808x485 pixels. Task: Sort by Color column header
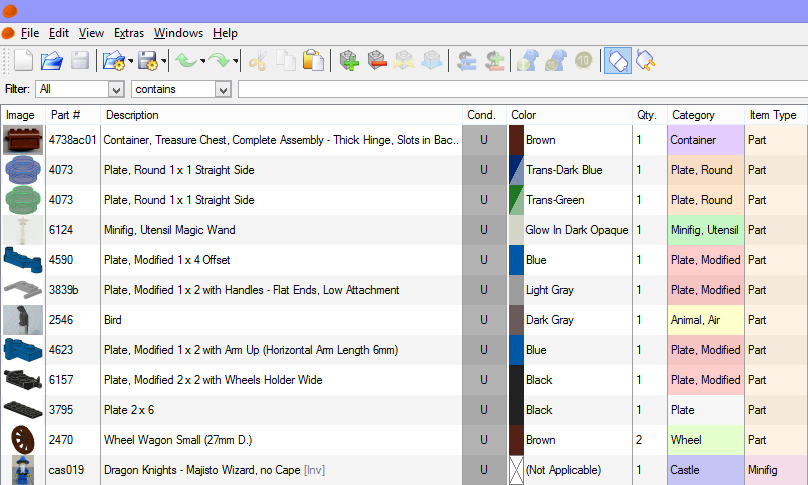pyautogui.click(x=570, y=115)
